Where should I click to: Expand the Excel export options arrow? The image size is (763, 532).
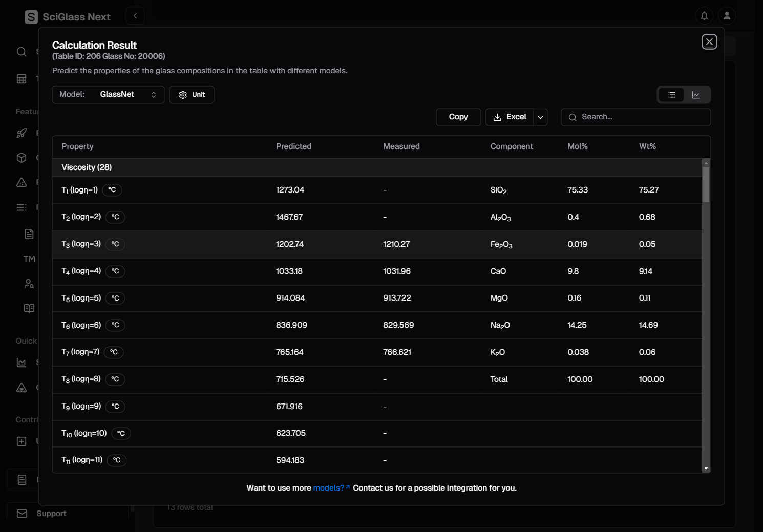click(x=540, y=117)
